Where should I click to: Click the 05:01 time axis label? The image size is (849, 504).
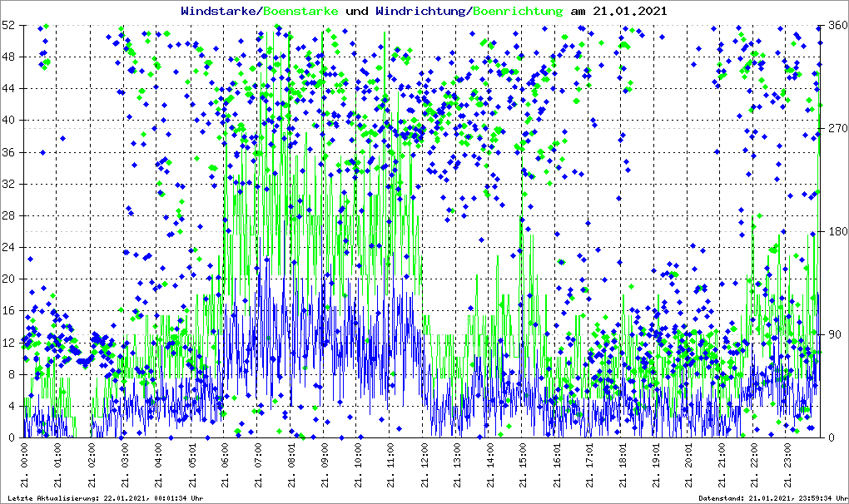point(191,465)
